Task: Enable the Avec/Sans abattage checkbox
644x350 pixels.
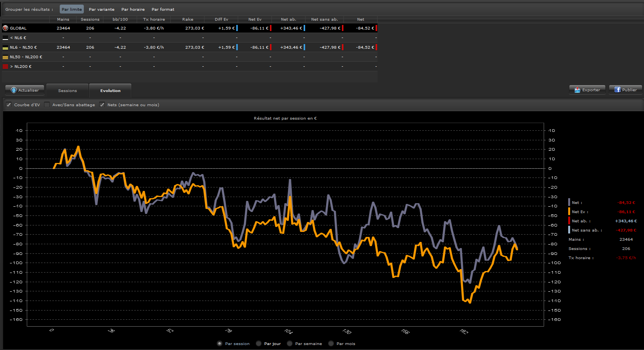Action: click(x=47, y=105)
